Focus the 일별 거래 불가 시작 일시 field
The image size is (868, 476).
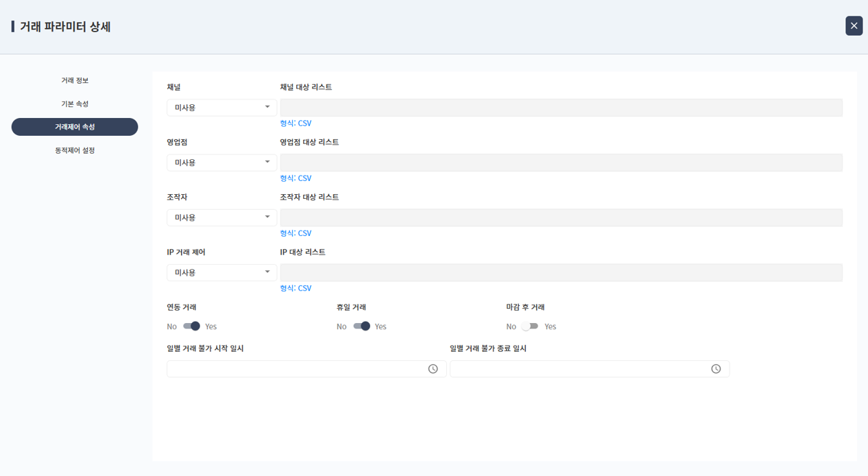pyautogui.click(x=296, y=369)
